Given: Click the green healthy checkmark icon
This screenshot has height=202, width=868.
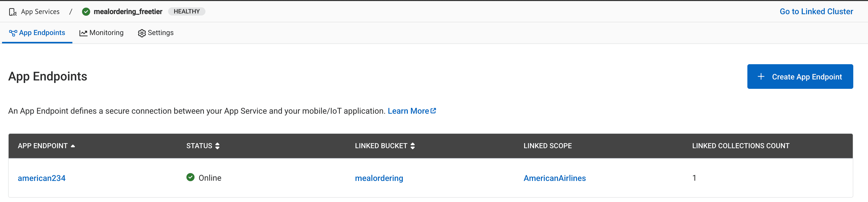Looking at the screenshot, I should (x=86, y=12).
